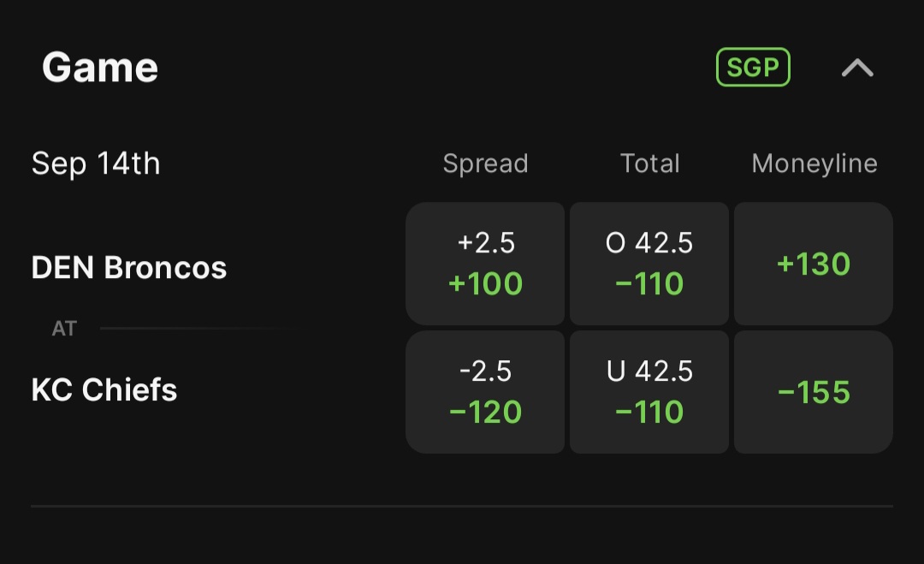Choose Chiefs moneyline -155
Viewport: 924px width, 564px height.
[x=814, y=392]
